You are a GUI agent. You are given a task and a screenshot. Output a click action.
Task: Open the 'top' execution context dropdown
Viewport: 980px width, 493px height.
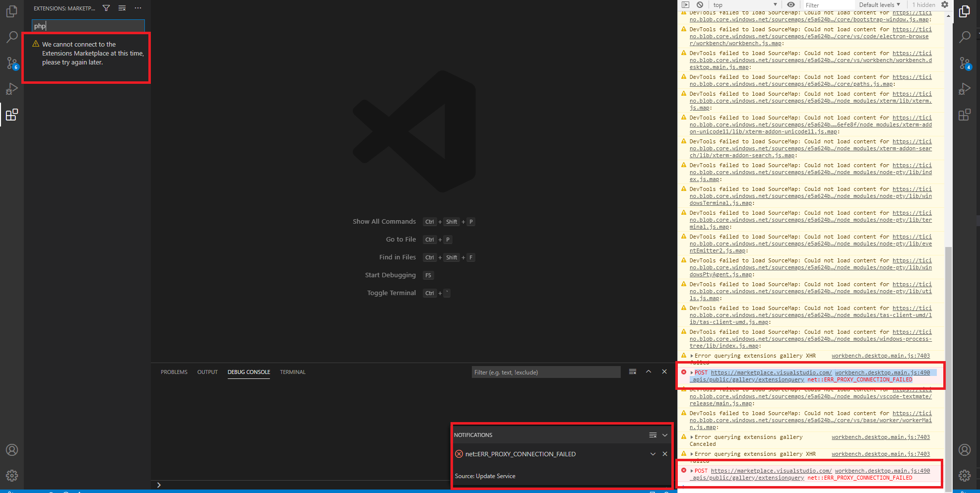pyautogui.click(x=744, y=4)
